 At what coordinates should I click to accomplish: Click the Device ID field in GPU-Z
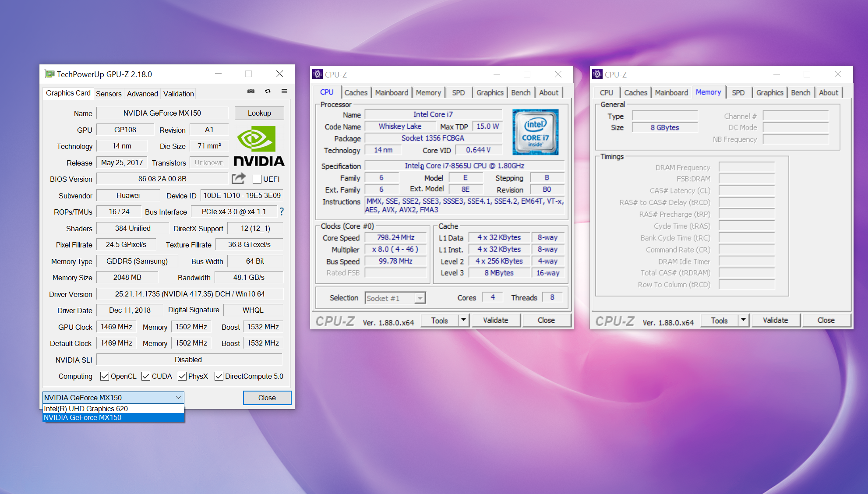242,195
